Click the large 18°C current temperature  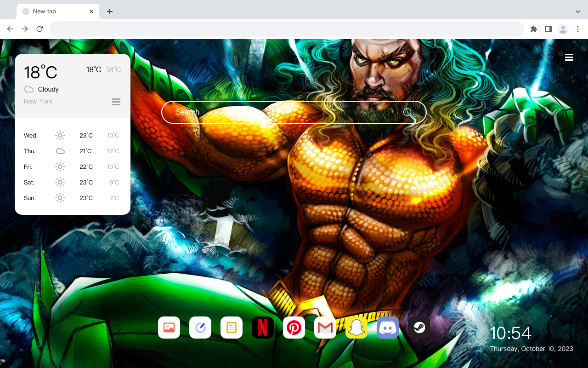(40, 72)
